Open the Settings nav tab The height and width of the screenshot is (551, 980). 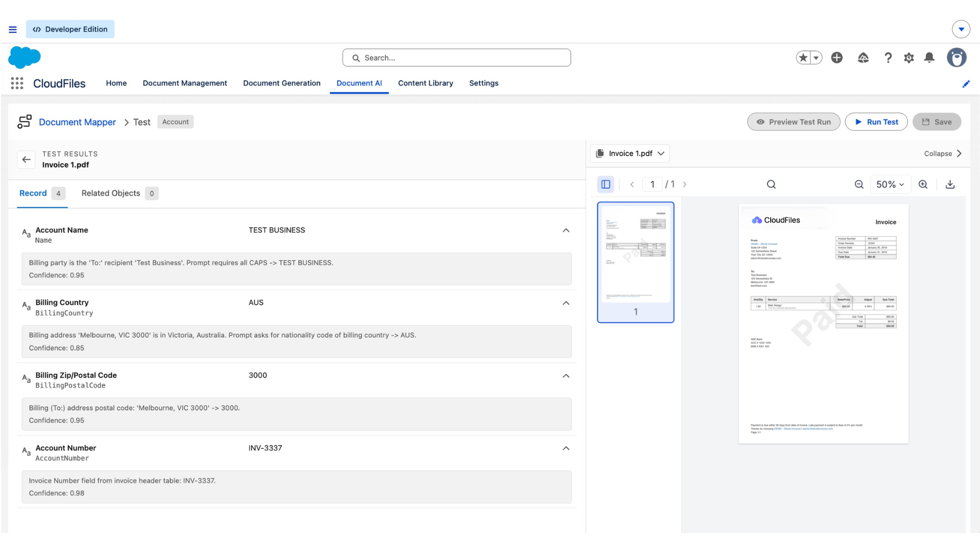484,83
